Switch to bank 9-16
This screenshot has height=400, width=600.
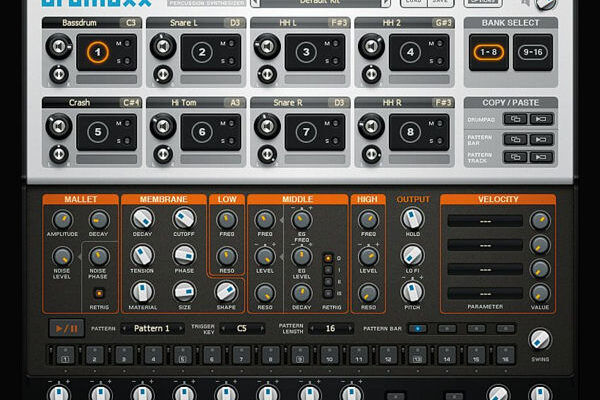532,52
